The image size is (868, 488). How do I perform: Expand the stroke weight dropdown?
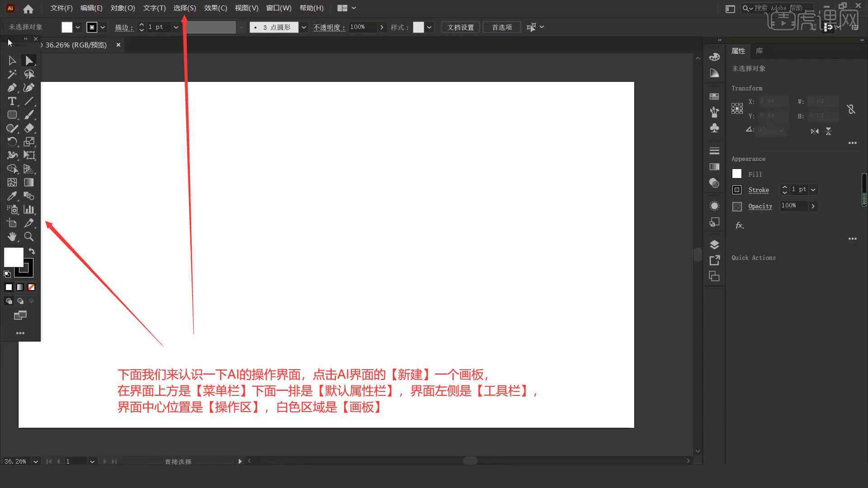click(x=175, y=27)
